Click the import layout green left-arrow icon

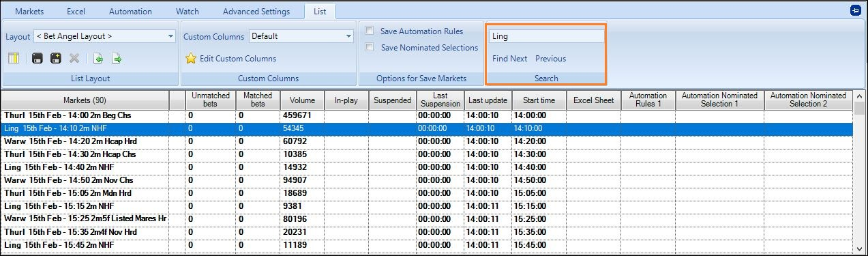98,59
